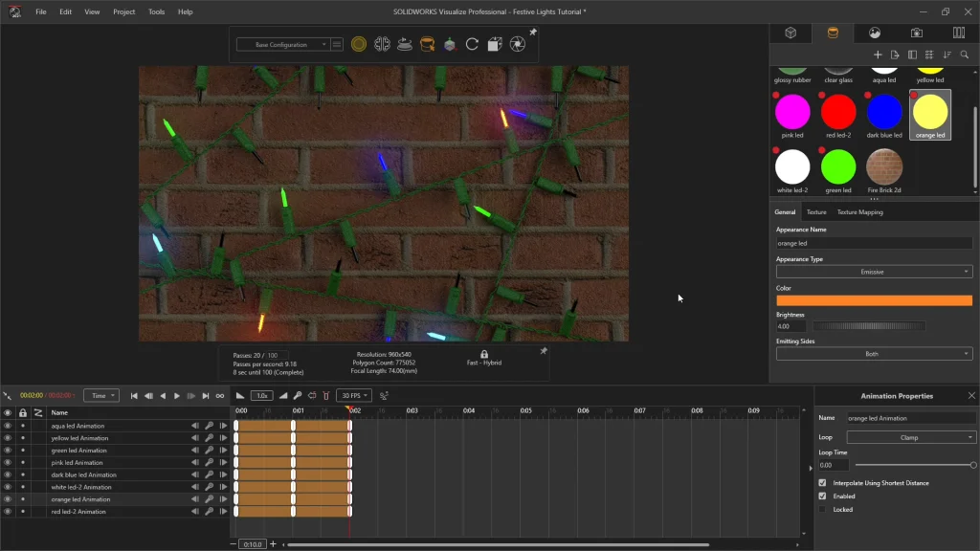Click the add appearance plus icon
Screen dimensions: 980x551
(878, 55)
